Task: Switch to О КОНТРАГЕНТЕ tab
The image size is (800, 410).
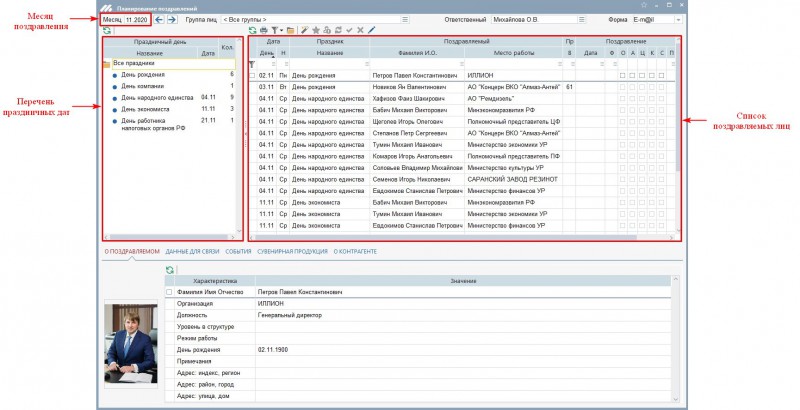Action: tap(355, 251)
